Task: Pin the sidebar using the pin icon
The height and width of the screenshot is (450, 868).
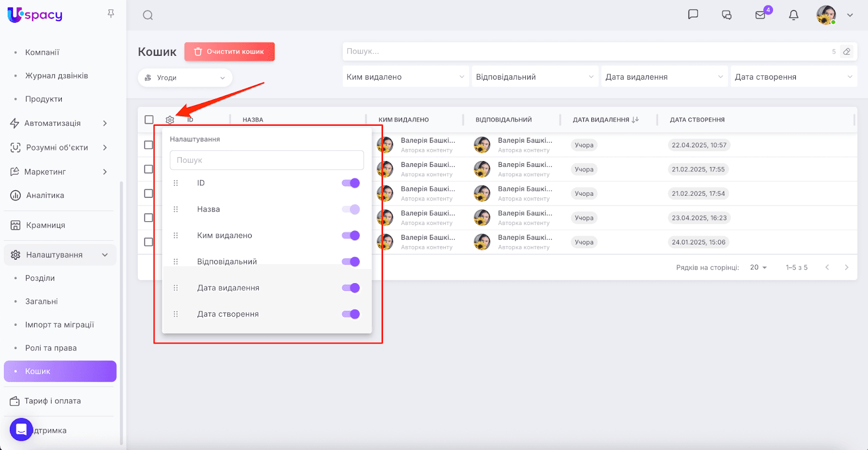Action: 111,14
